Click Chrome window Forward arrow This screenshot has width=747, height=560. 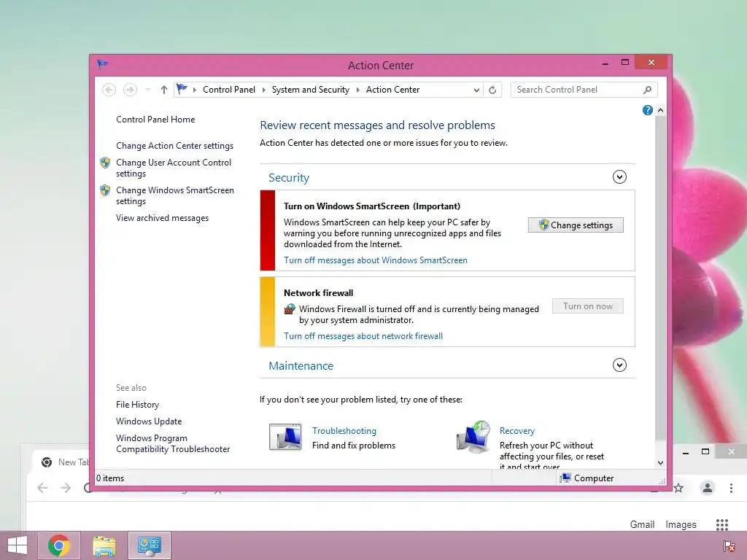tap(66, 488)
